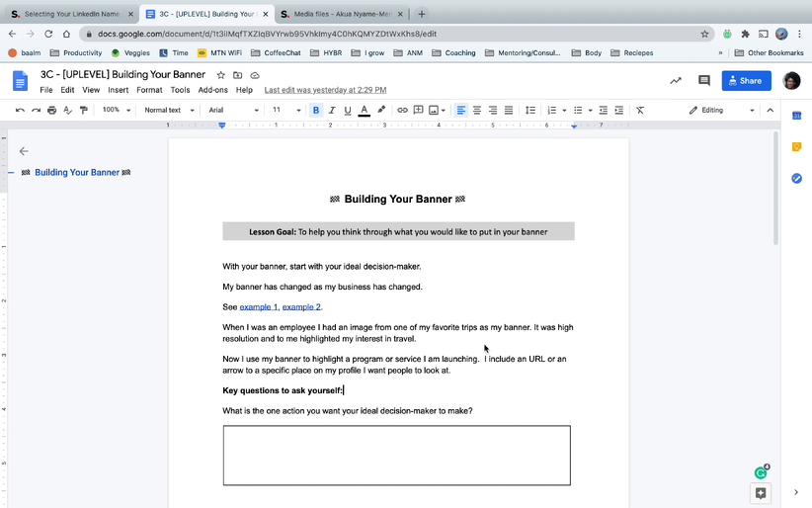Open the Normal text style dropdown
Image resolution: width=812 pixels, height=508 pixels.
169,110
